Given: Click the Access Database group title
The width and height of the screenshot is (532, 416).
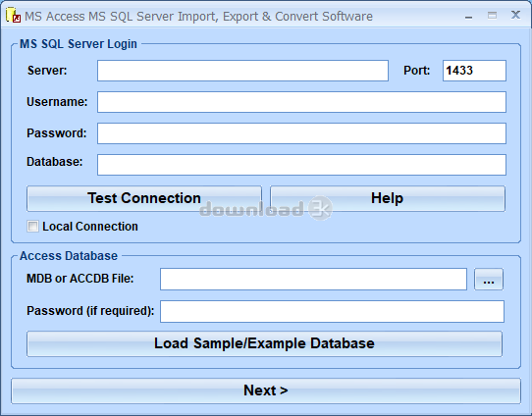Looking at the screenshot, I should 69,256.
